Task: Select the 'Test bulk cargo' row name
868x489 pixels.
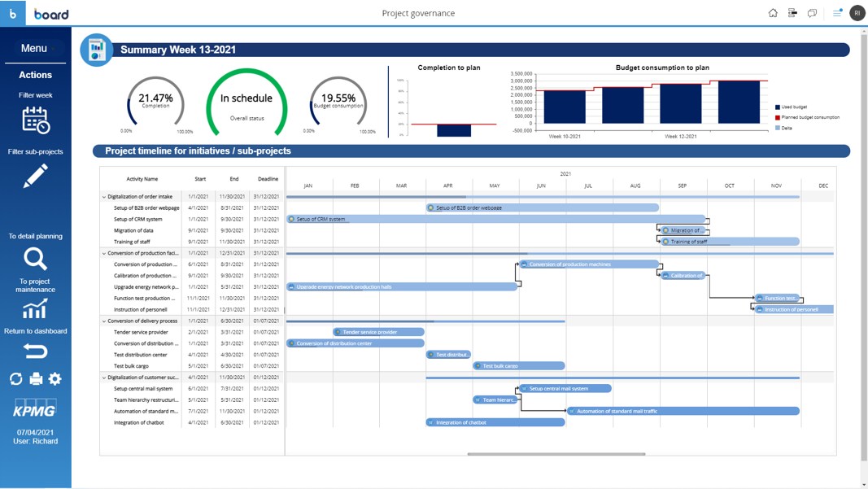Action: point(131,366)
